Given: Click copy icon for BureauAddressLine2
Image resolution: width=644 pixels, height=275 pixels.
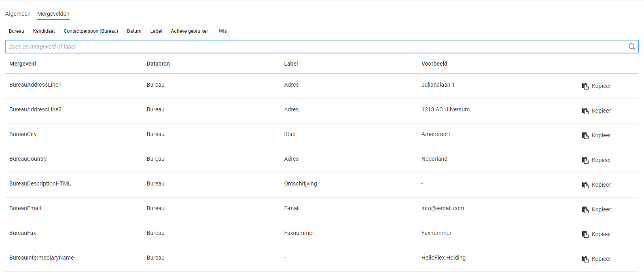Looking at the screenshot, I should (585, 111).
